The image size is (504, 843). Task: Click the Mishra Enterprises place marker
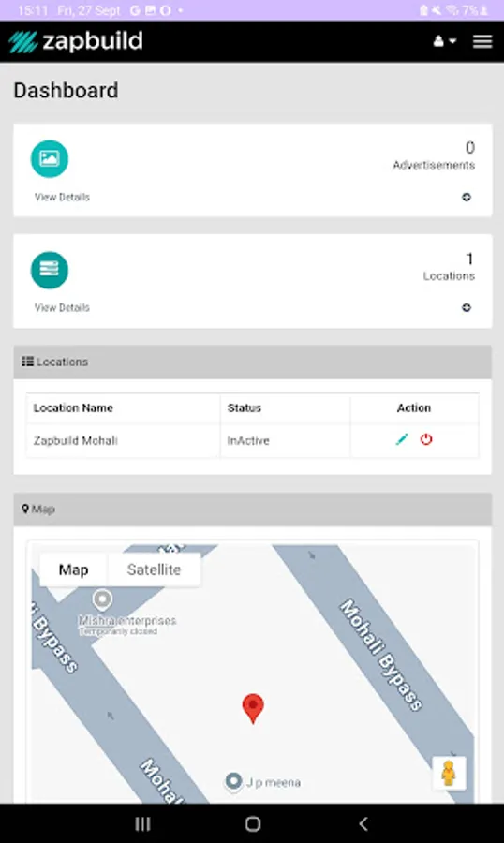click(102, 599)
